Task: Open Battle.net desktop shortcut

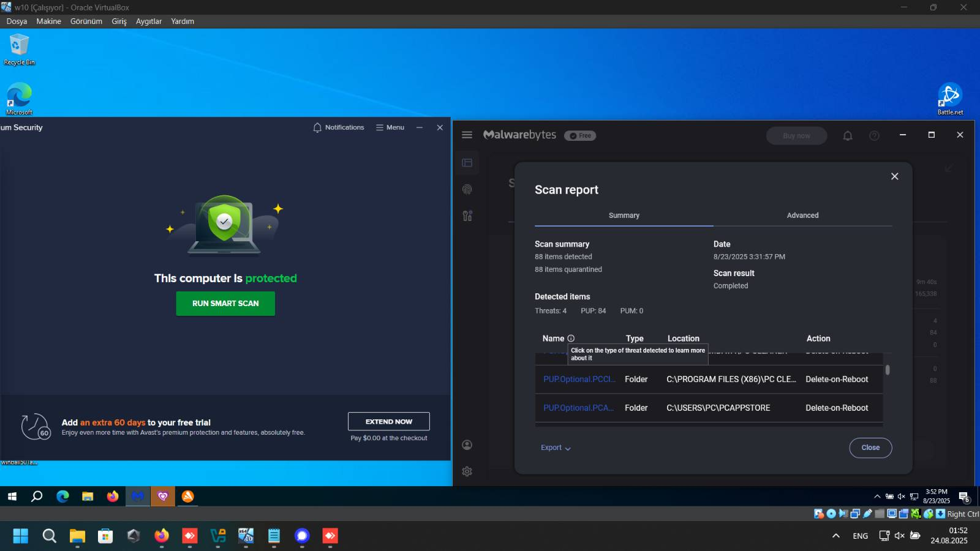Action: pyautogui.click(x=950, y=99)
